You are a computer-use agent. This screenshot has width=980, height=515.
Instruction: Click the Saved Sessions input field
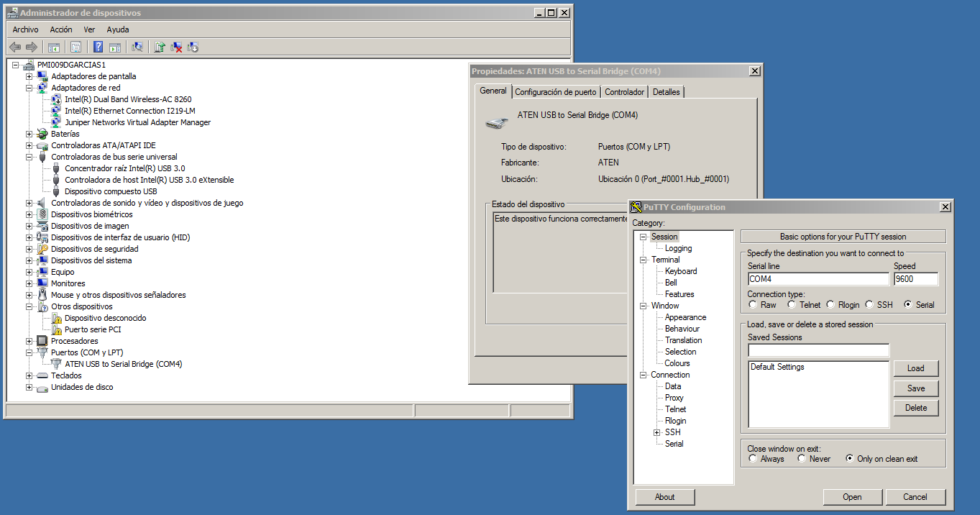point(818,350)
